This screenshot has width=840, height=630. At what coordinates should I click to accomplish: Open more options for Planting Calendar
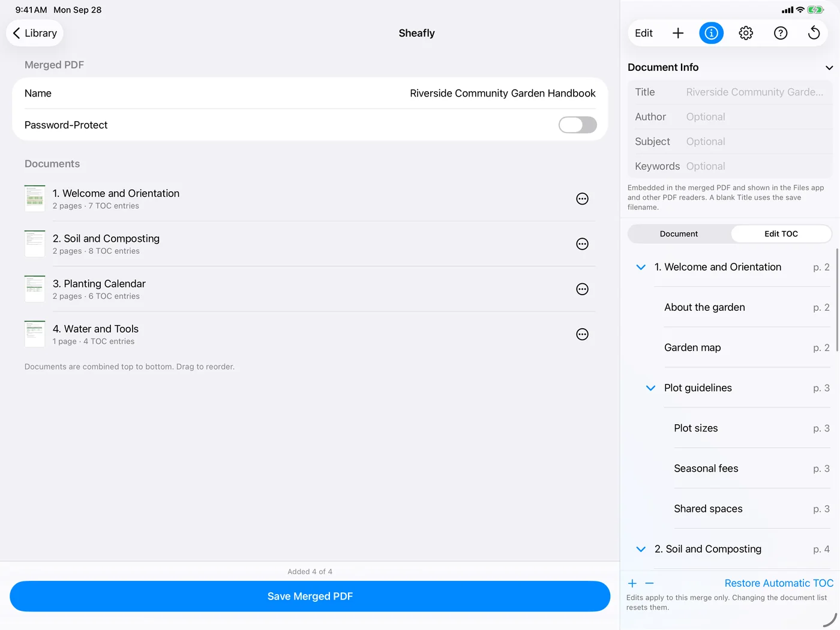point(582,289)
